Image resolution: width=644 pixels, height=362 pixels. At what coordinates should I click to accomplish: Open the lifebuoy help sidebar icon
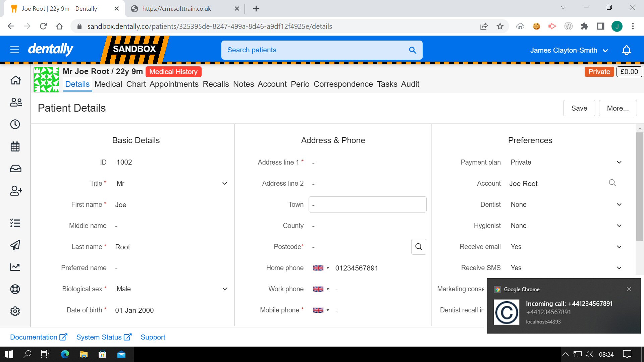pos(15,289)
